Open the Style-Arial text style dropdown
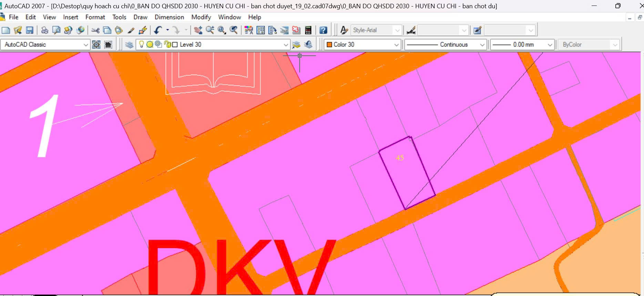The image size is (644, 296). point(397,30)
